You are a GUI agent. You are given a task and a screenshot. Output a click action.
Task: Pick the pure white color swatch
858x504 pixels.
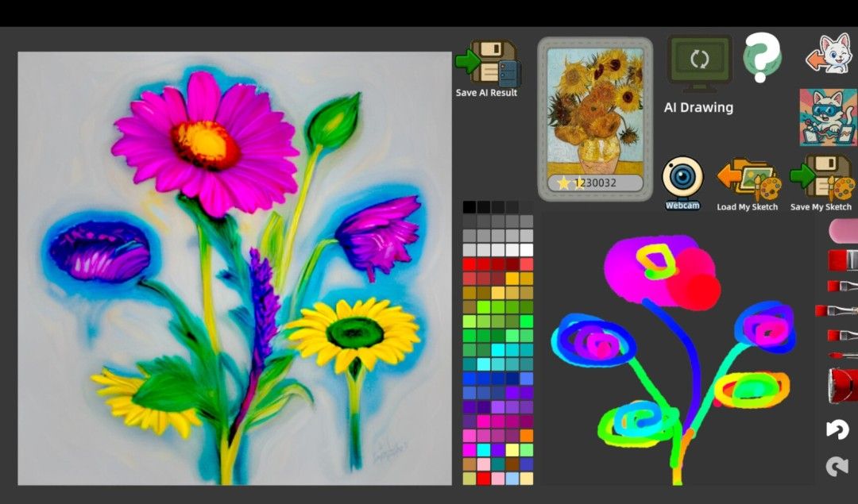tap(526, 250)
